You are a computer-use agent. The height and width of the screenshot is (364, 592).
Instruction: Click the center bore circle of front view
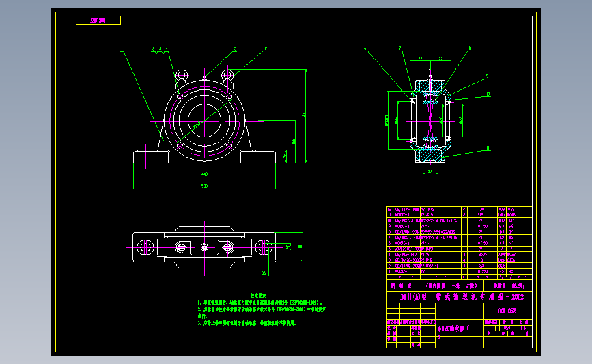[x=204, y=121]
